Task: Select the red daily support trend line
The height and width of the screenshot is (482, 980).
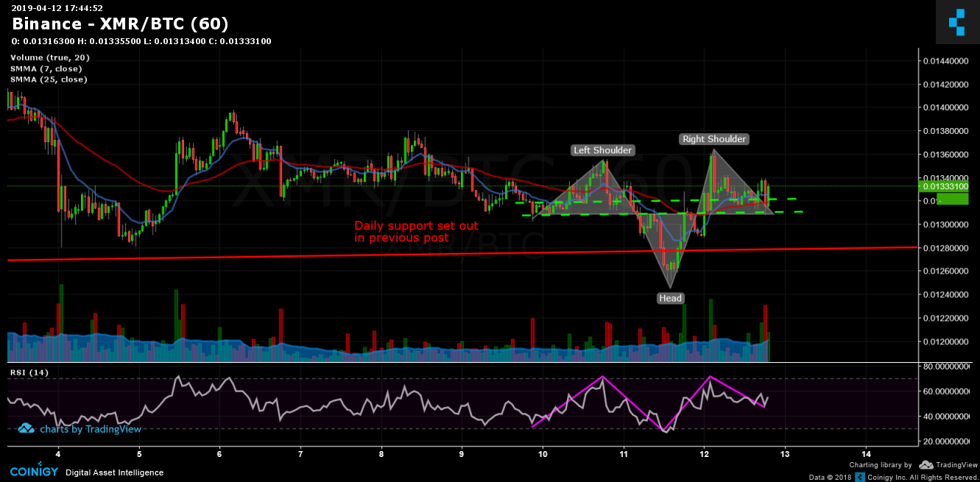Action: (x=464, y=254)
